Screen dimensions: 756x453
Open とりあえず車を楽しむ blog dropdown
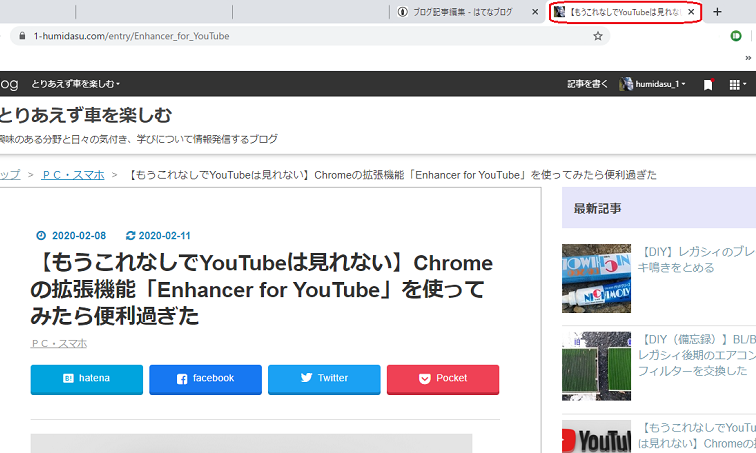tap(75, 84)
